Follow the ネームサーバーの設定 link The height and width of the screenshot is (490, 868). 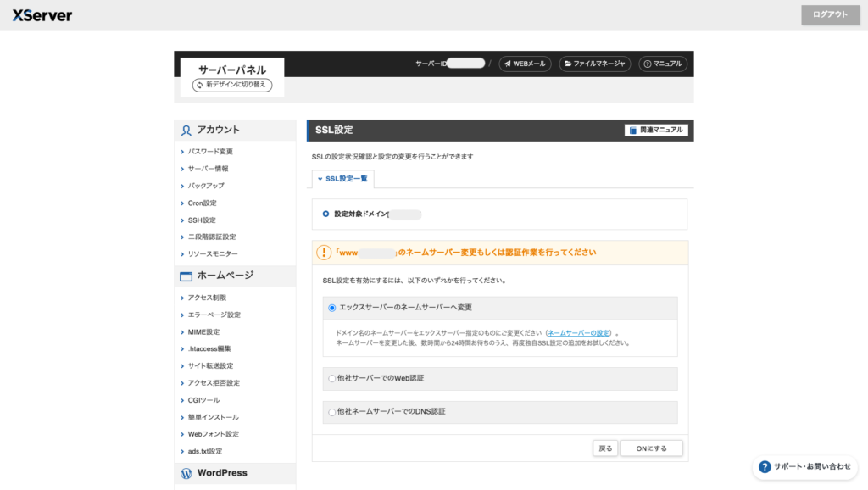pos(578,333)
